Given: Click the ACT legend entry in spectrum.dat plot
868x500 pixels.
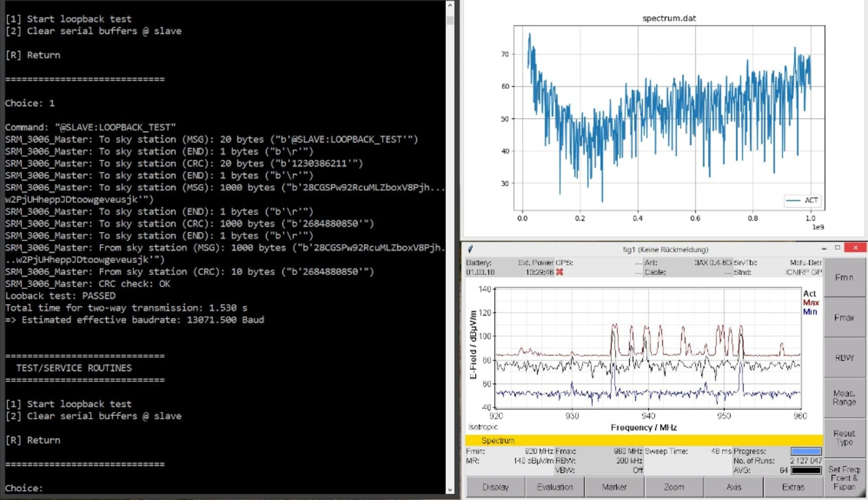Looking at the screenshot, I should (x=802, y=201).
